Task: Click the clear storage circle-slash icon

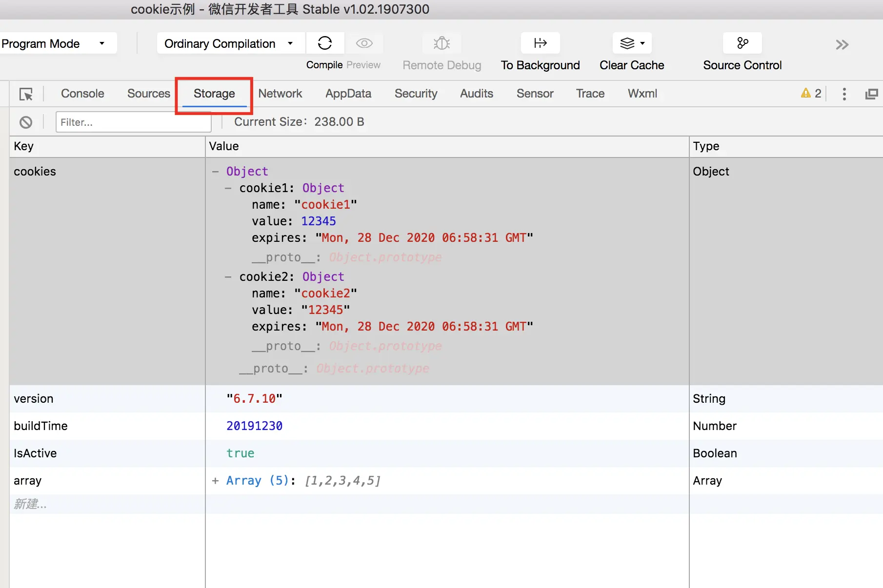Action: 26,122
